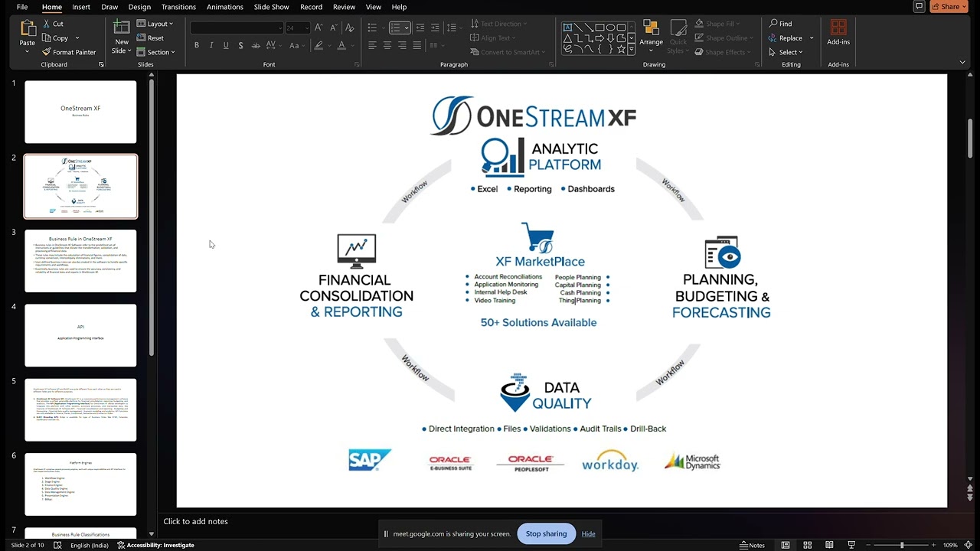Open the File menu
Screen dimensions: 980x551
click(22, 7)
